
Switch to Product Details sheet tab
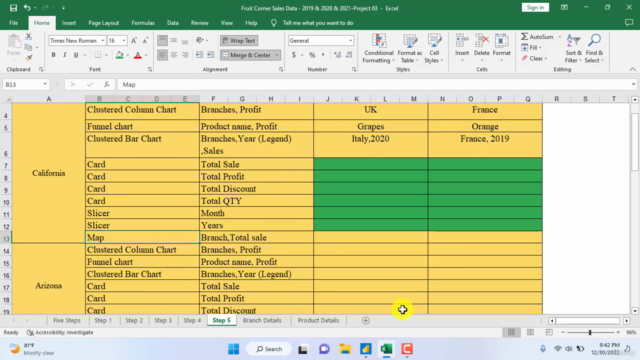(x=318, y=321)
